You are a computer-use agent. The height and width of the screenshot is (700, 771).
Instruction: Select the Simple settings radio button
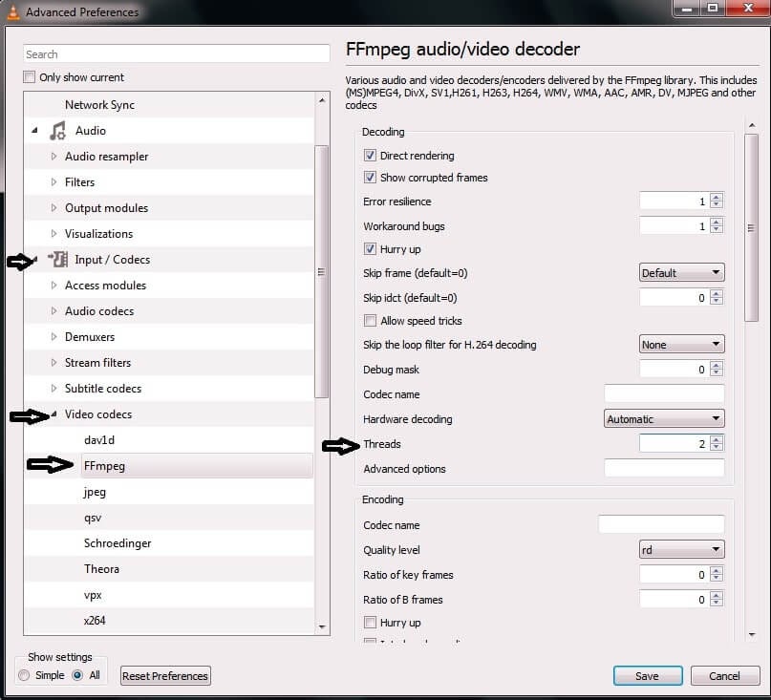point(24,675)
